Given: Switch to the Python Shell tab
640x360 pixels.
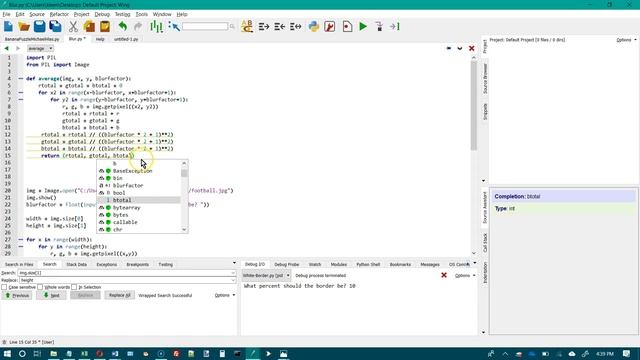Looking at the screenshot, I should (368, 264).
